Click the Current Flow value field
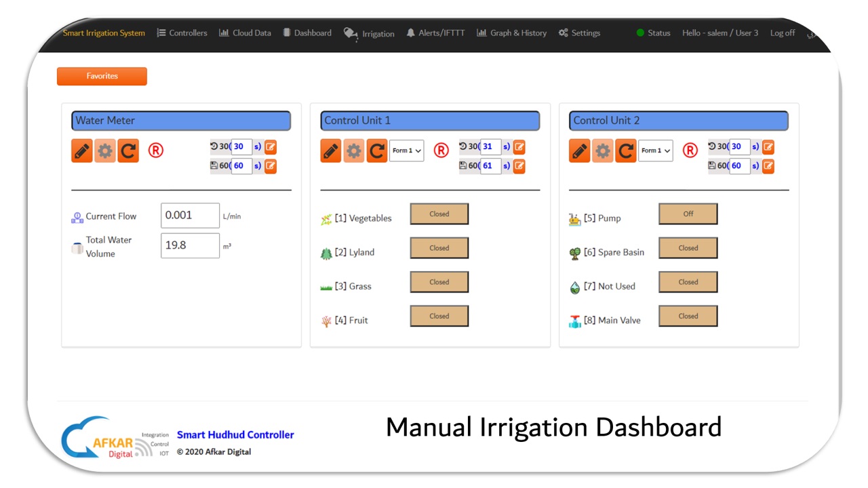Image resolution: width=868 pixels, height=488 pixels. click(x=190, y=216)
